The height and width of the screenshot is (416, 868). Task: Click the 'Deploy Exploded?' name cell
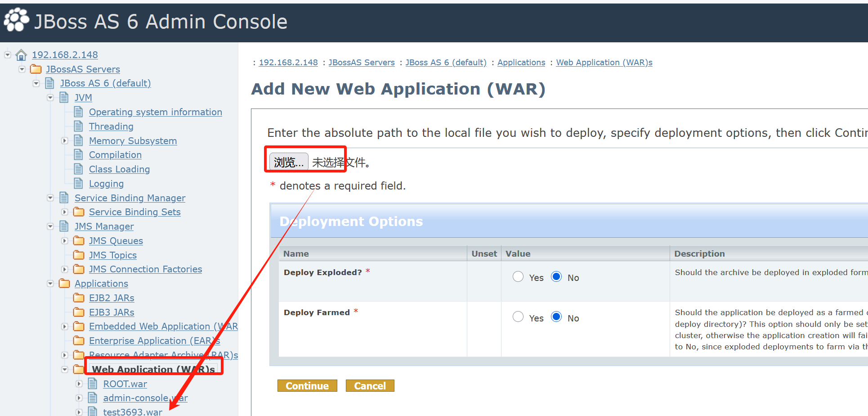373,281
